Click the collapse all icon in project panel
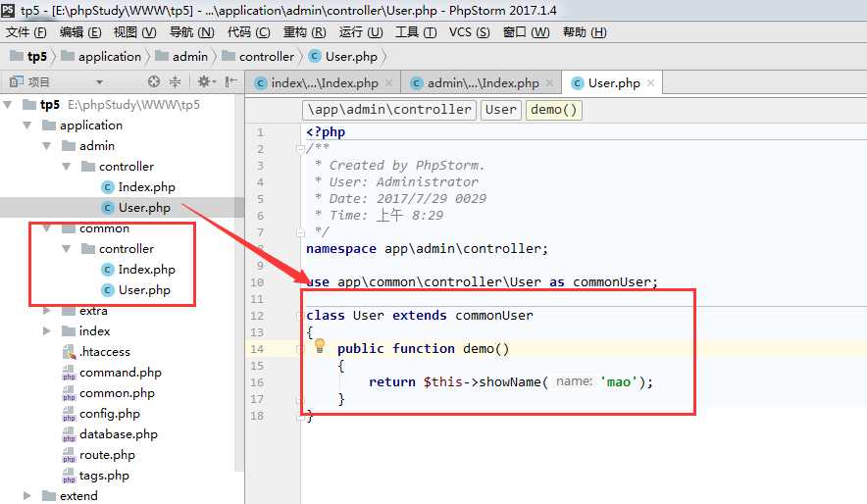867x504 pixels. coord(175,81)
